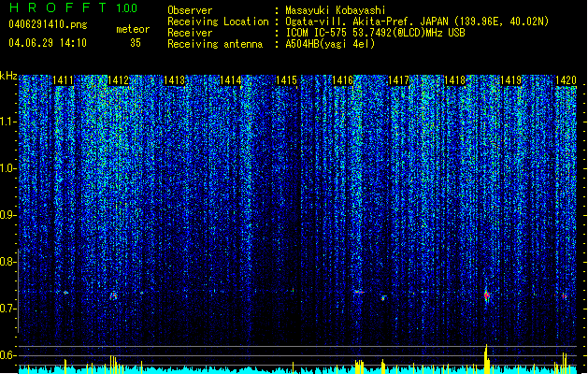Click the faint meteor echo at 1420
The height and width of the screenshot is (374, 588).
pos(565,296)
